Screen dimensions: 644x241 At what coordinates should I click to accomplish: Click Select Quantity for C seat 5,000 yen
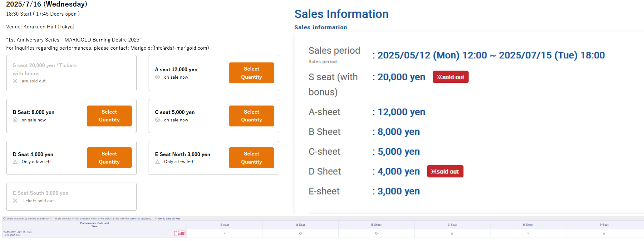tap(251, 116)
